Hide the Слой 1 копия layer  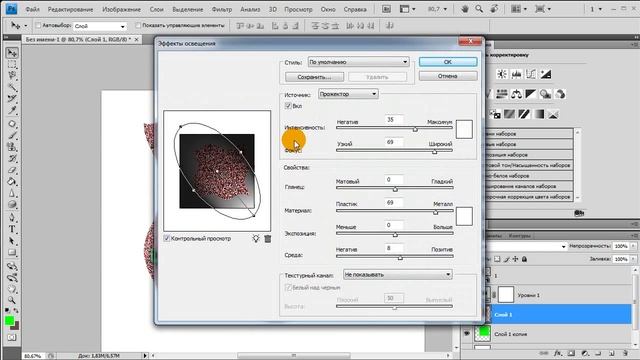(467, 334)
